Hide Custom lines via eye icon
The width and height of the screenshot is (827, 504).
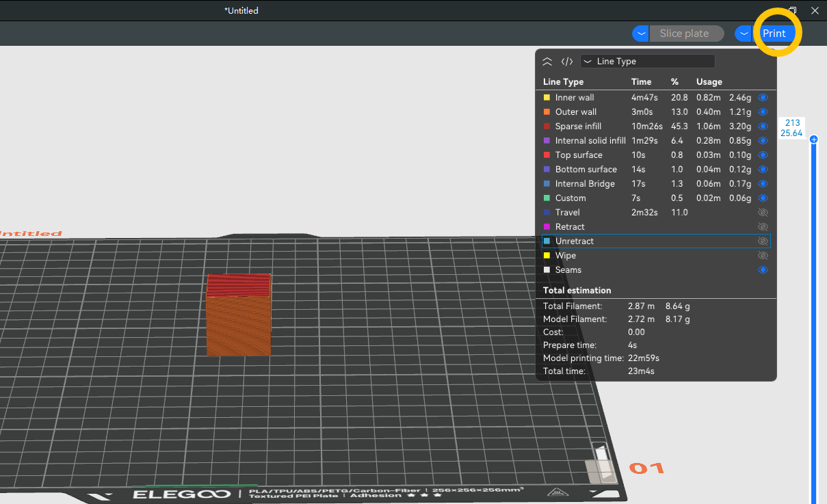click(x=763, y=198)
